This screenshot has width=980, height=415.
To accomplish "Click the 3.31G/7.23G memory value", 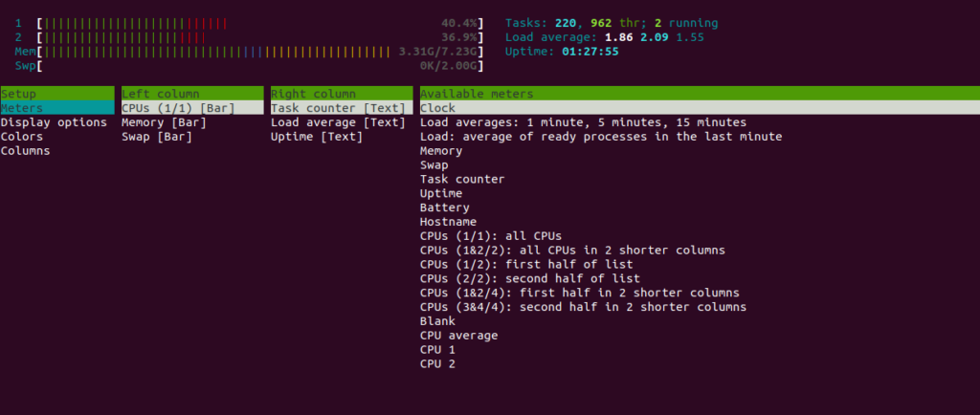I will click(438, 52).
